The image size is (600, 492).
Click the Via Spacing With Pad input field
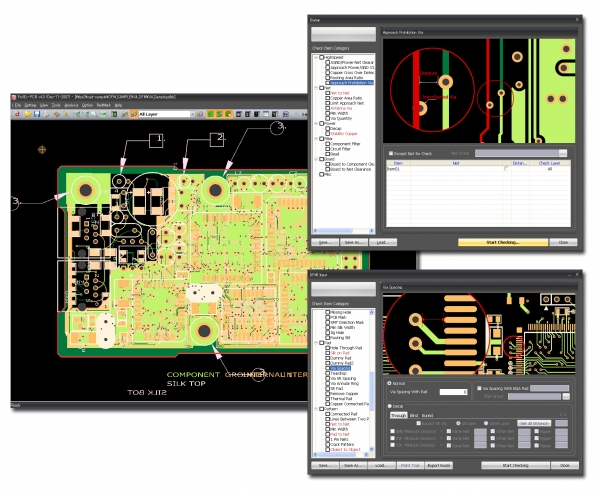[452, 393]
